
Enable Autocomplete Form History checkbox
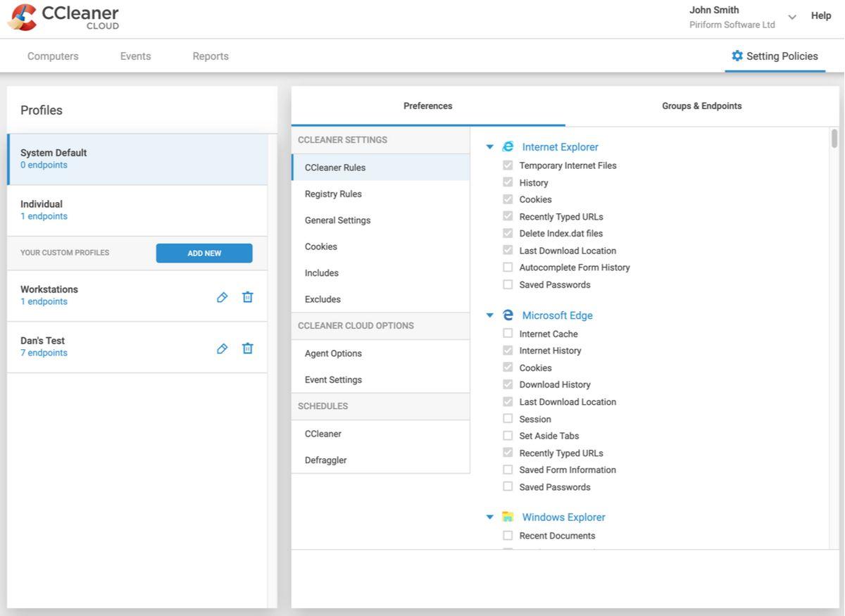508,268
